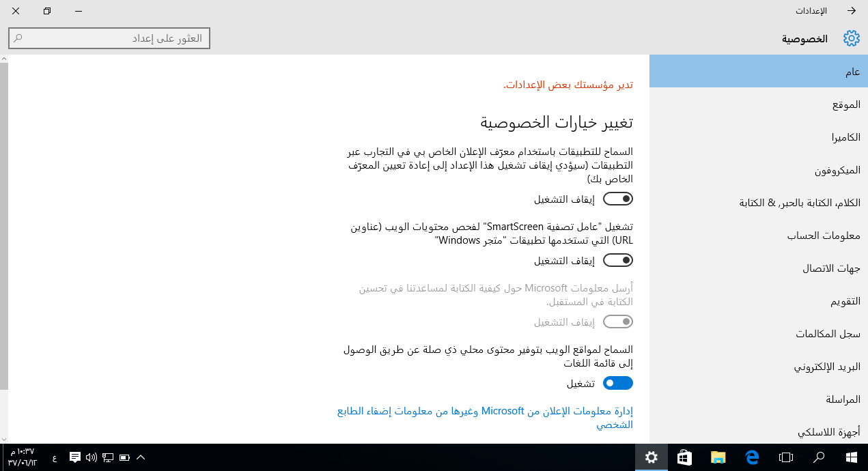868x471 pixels.
Task: Click the الإعدادات window title text
Action: pyautogui.click(x=811, y=11)
